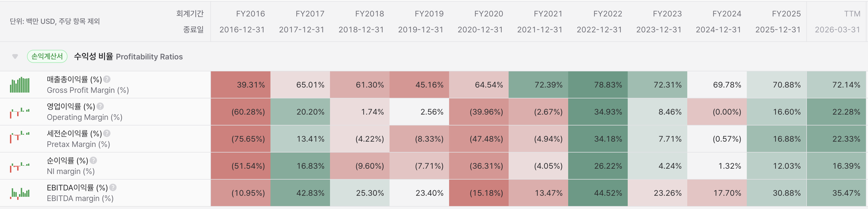Click the green 손익계산서 tag
Screen dimensions: 868x209
(47, 56)
